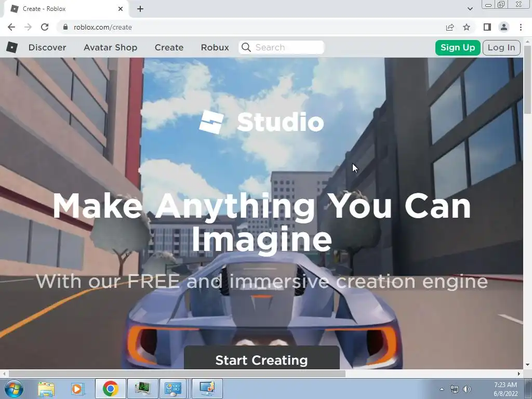
Task: Open the green monitor app in taskbar
Action: (142, 389)
